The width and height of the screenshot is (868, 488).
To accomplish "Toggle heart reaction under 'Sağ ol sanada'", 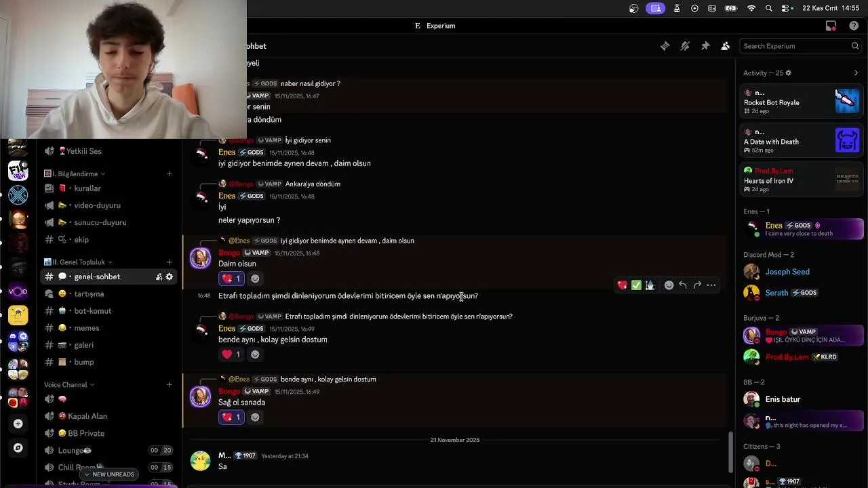I will (x=231, y=417).
